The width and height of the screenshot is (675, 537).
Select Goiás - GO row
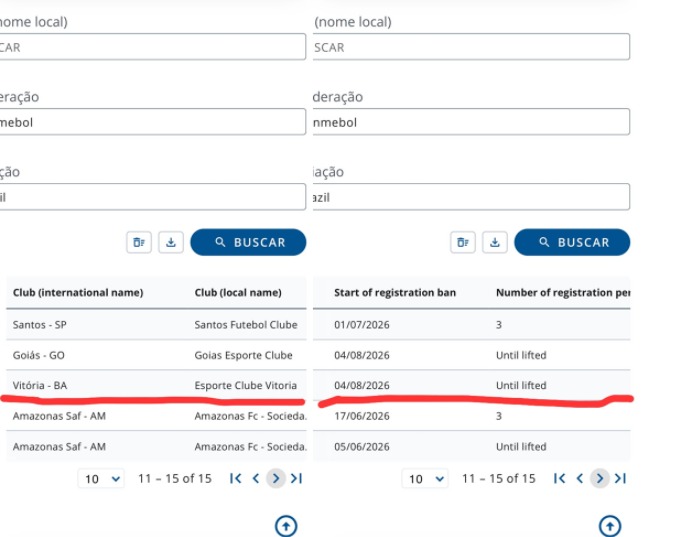[x=156, y=355]
